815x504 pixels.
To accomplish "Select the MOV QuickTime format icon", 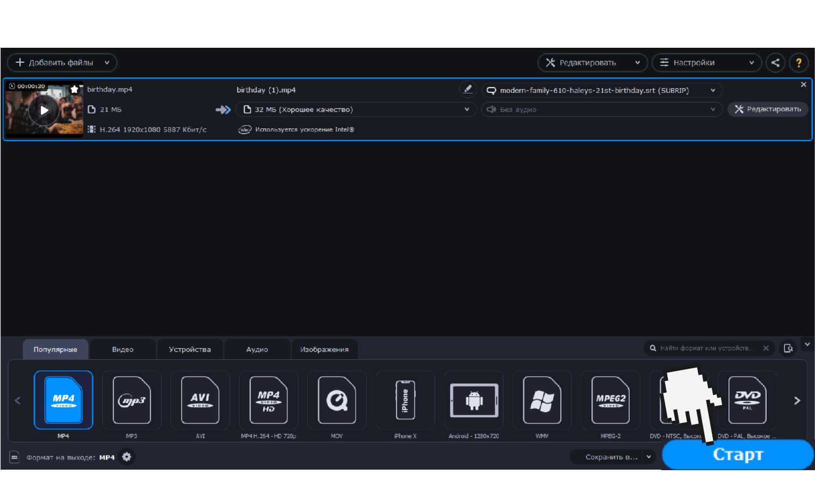I will tap(337, 400).
